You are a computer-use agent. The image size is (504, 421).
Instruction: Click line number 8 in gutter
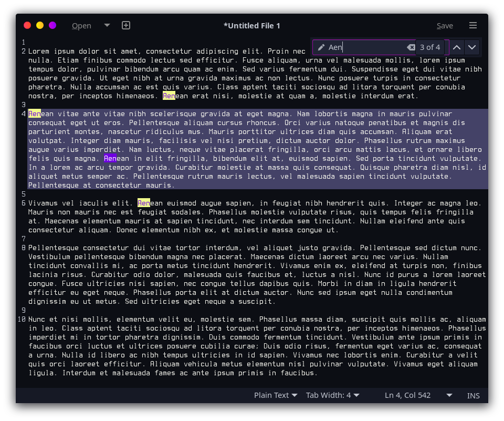tap(24, 248)
